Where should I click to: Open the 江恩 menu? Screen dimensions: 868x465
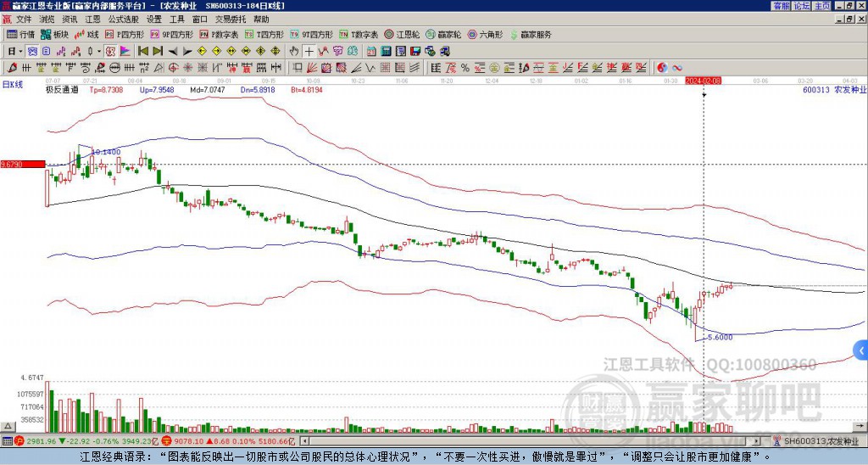pyautogui.click(x=92, y=20)
